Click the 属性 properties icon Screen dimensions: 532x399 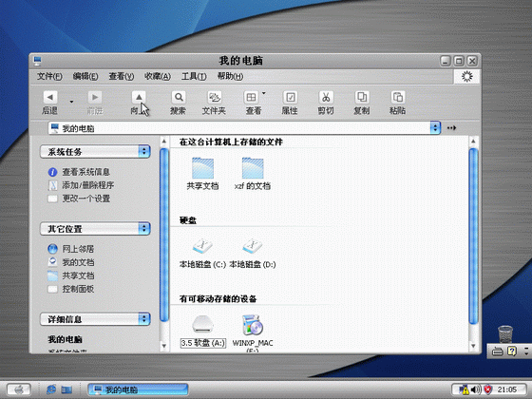point(290,98)
